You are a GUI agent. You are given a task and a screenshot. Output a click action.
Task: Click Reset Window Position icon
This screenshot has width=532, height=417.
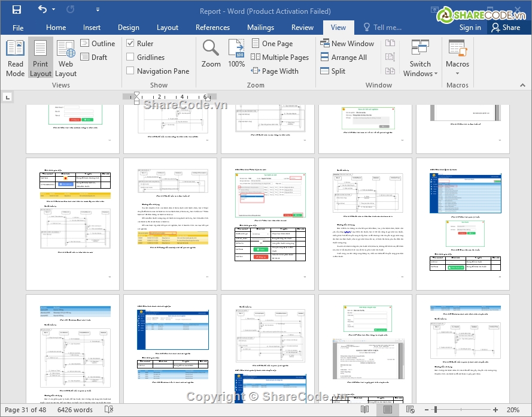click(x=390, y=71)
